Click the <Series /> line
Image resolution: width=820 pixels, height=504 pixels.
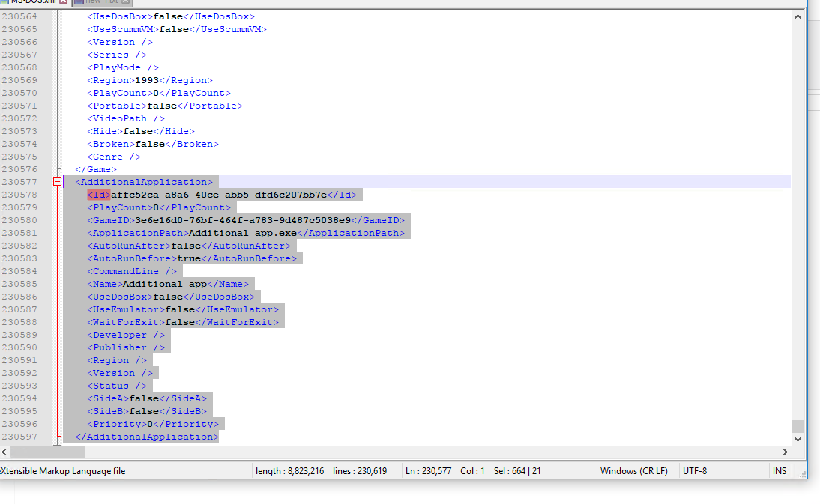coord(117,55)
